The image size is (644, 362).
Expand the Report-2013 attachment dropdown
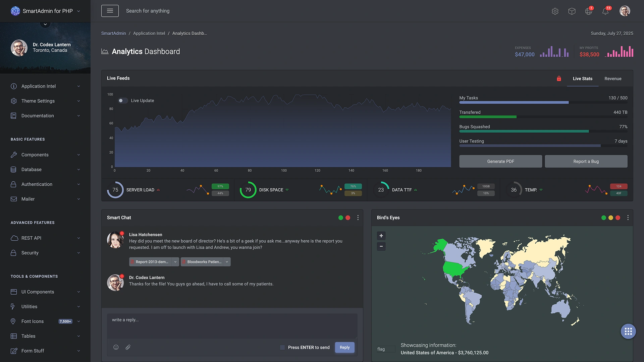coord(175,262)
